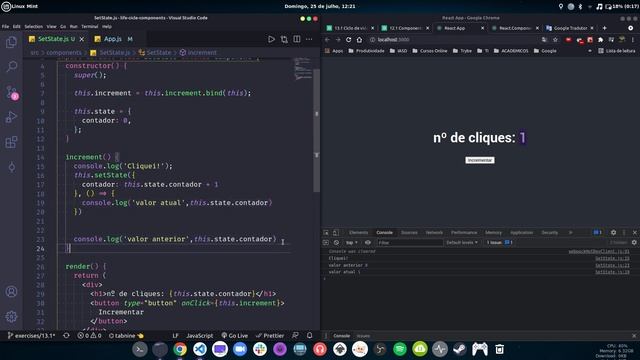Open Source Control view with pending badge

pyautogui.click(x=11, y=92)
